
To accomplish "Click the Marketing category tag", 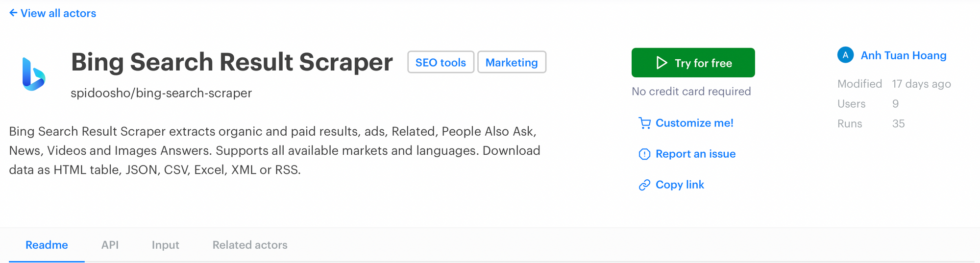I will (512, 62).
